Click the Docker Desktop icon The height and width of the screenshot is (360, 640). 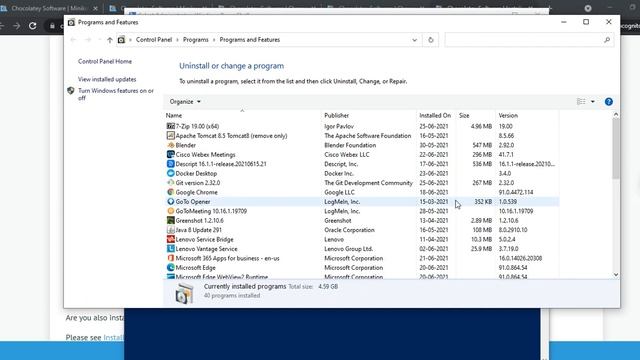[x=171, y=173]
